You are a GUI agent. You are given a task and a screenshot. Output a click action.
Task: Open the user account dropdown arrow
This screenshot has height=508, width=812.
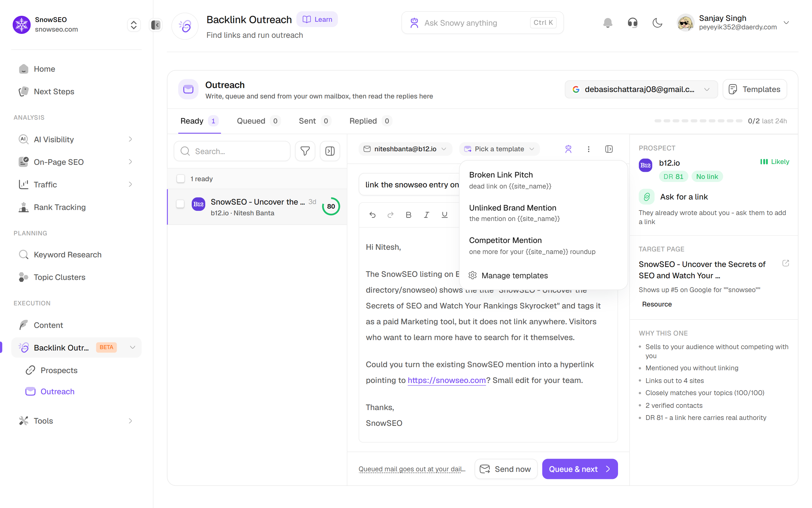(x=786, y=23)
